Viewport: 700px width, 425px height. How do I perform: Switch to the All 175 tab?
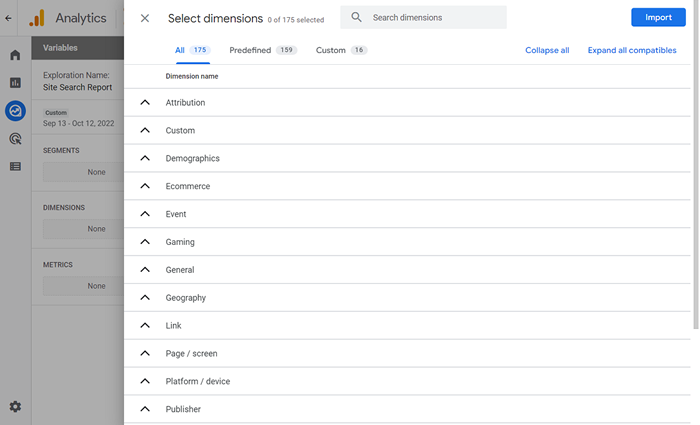click(x=192, y=50)
